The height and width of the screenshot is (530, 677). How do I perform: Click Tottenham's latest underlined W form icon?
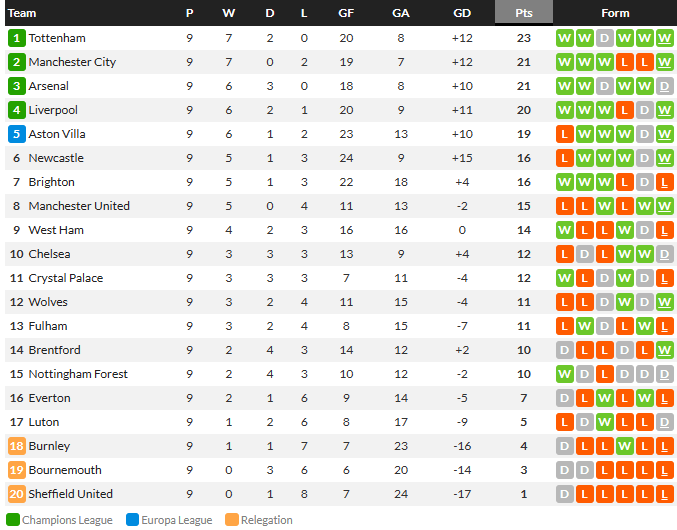tap(664, 38)
